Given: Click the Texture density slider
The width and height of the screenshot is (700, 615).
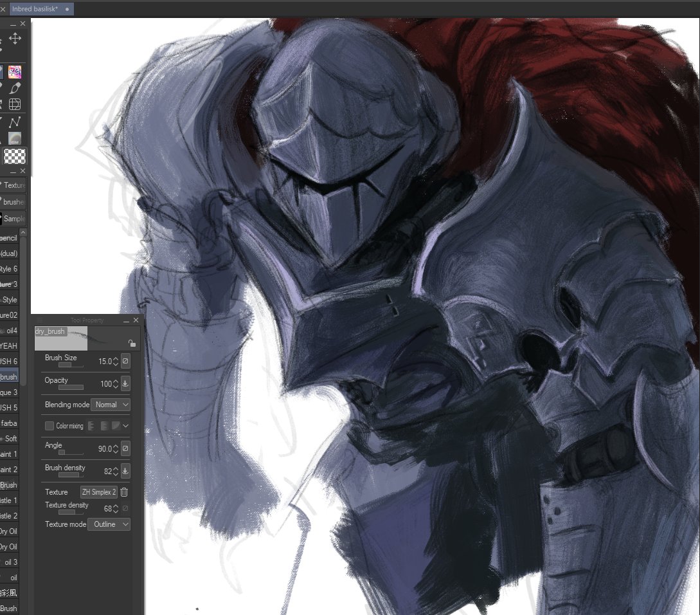Looking at the screenshot, I should [71, 512].
